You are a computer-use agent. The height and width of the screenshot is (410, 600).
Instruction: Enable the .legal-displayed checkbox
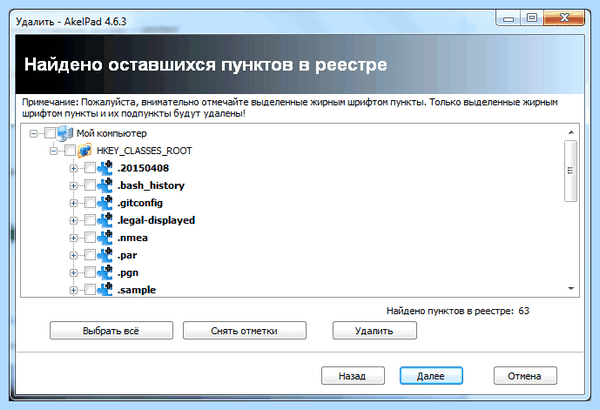(90, 220)
